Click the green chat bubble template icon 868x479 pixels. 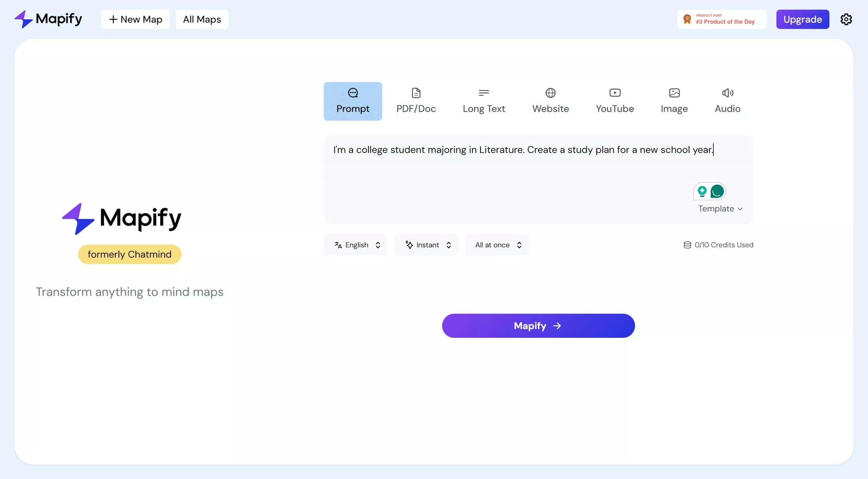(x=717, y=191)
